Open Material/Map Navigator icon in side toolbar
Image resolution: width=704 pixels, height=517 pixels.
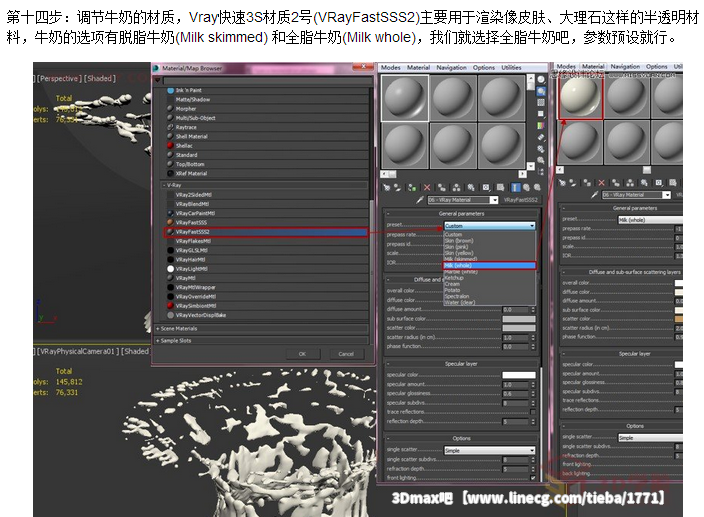point(541,172)
